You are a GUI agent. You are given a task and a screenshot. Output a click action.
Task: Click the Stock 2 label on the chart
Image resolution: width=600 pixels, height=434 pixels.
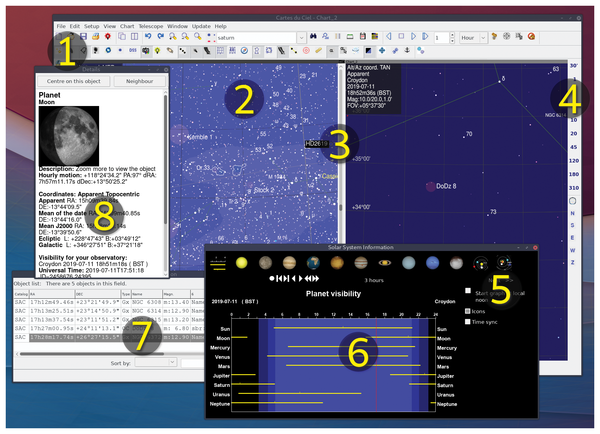pos(264,190)
